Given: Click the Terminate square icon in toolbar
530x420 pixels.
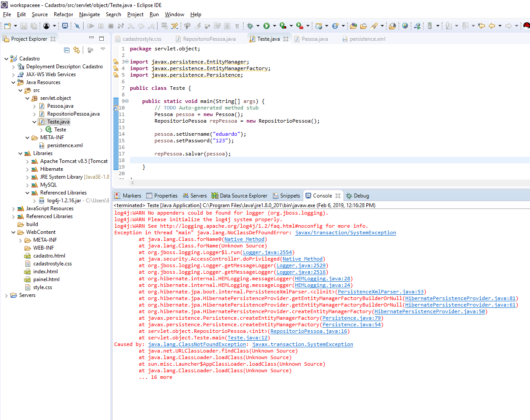Looking at the screenshot, I should [111, 26].
